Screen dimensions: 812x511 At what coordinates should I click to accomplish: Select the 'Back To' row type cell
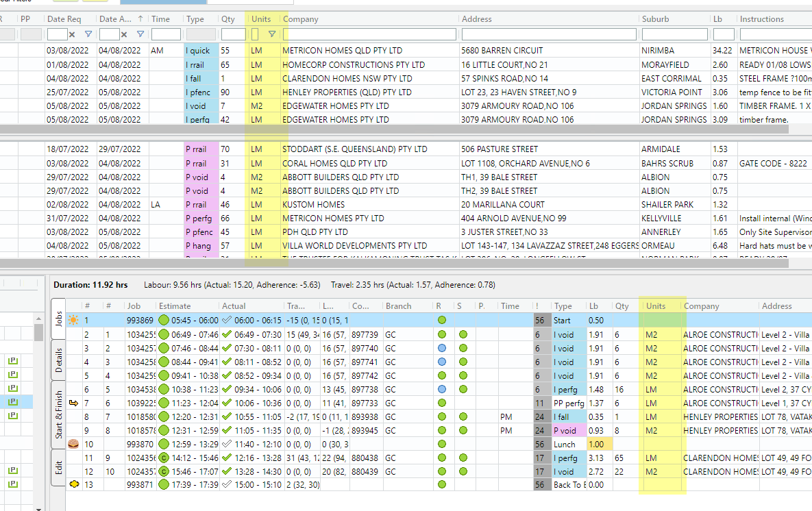point(569,484)
